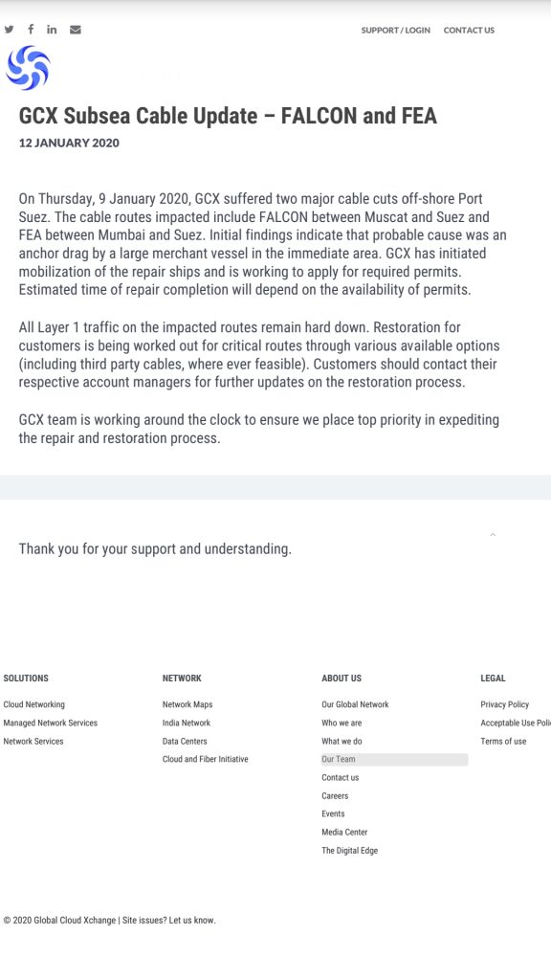Open the India Network link
The width and height of the screenshot is (551, 980).
[x=187, y=723]
